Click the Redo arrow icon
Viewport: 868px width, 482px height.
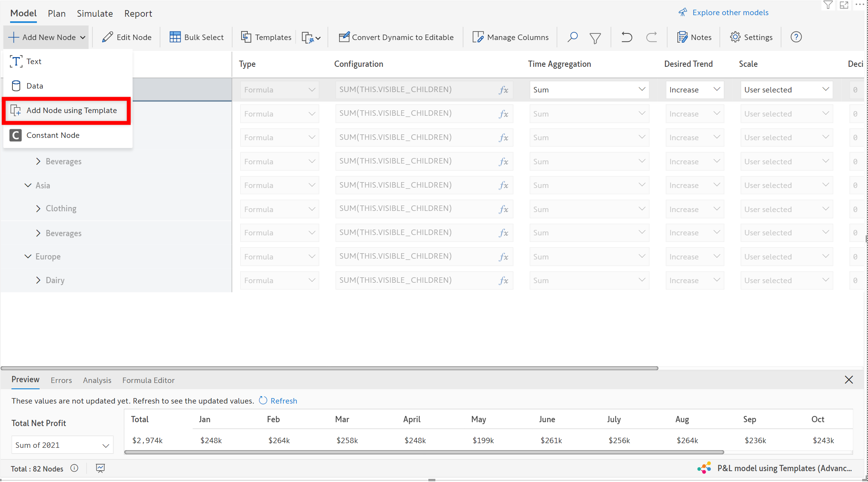click(x=651, y=37)
